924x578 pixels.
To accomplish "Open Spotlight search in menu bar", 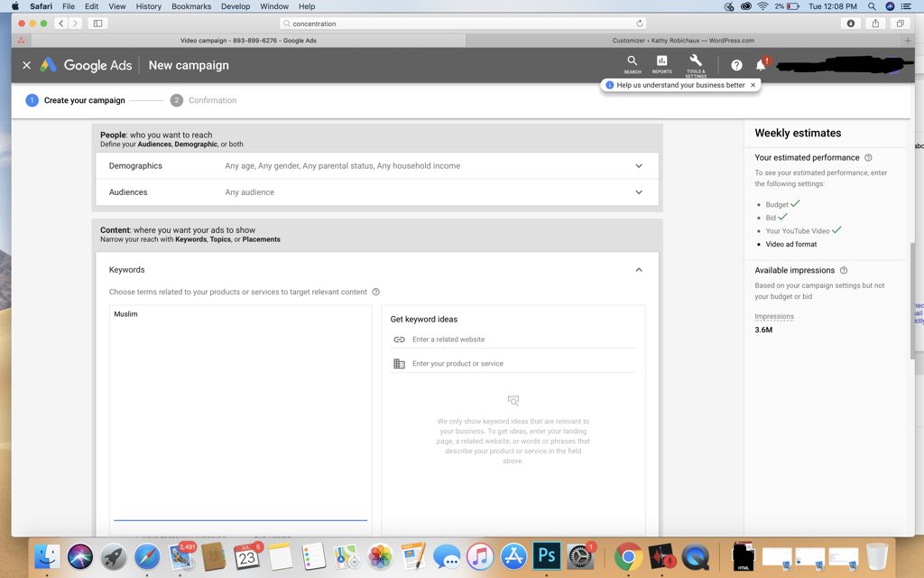I will point(872,6).
